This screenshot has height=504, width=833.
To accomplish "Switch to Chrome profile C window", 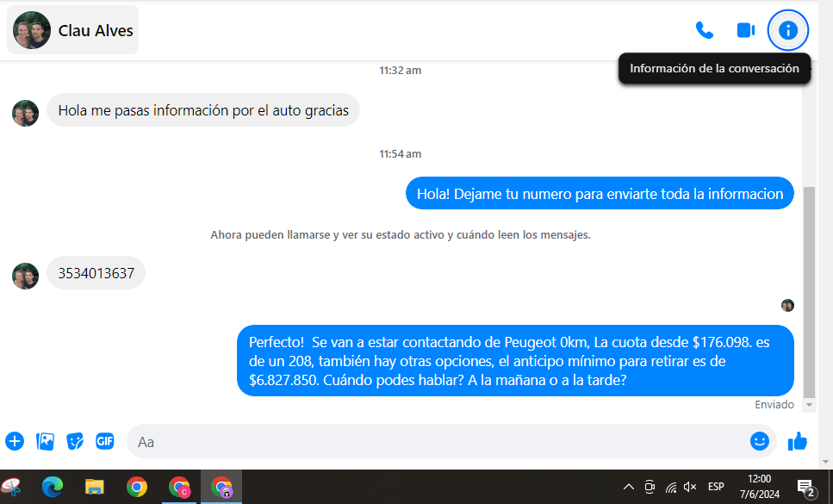I will coord(179,487).
